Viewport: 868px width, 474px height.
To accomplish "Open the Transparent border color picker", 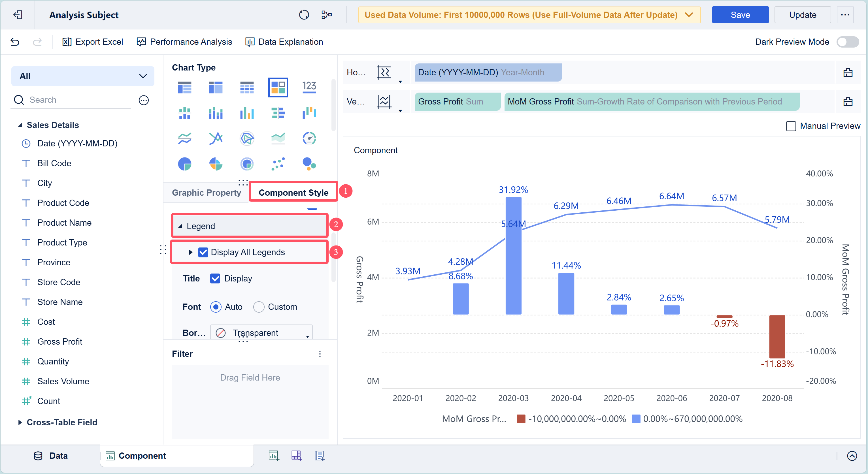I will 261,332.
